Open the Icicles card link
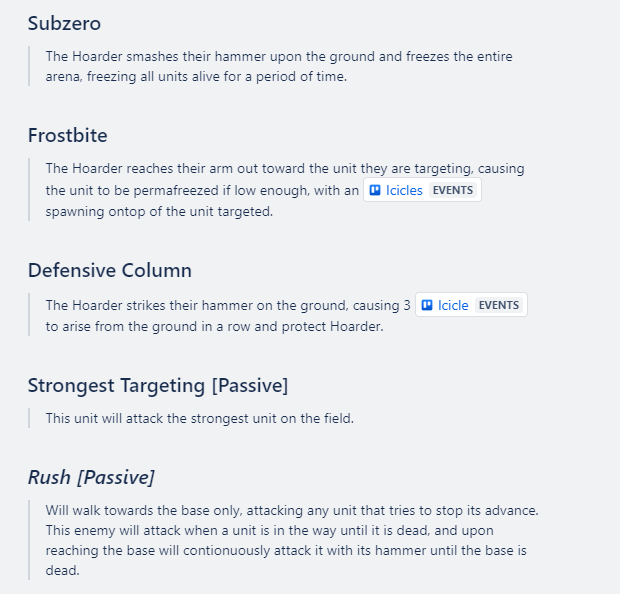This screenshot has width=620, height=594. click(x=404, y=190)
